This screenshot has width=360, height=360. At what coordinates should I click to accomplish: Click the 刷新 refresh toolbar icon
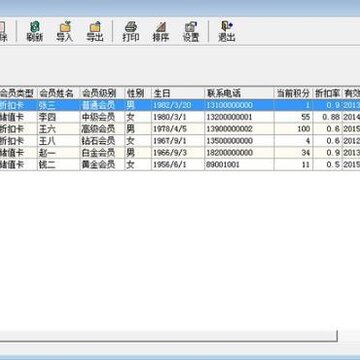pyautogui.click(x=35, y=32)
